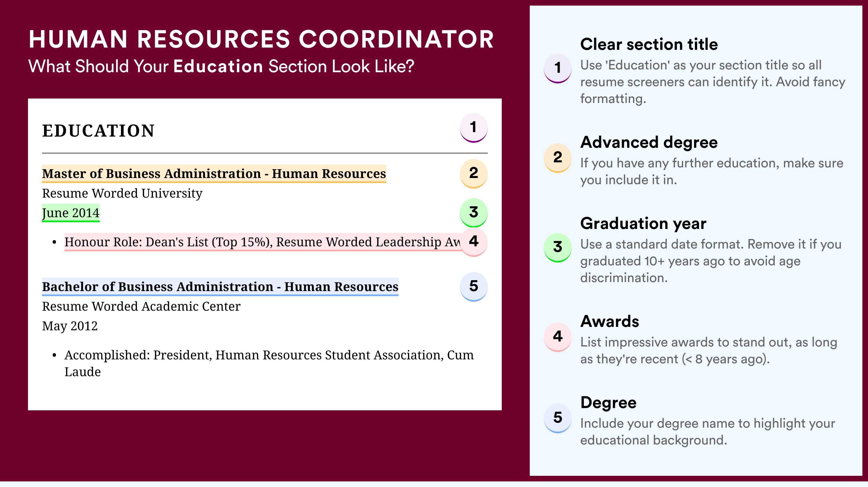This screenshot has height=487, width=868.
Task: Click the orange number 2 badge in resume
Action: [x=473, y=174]
